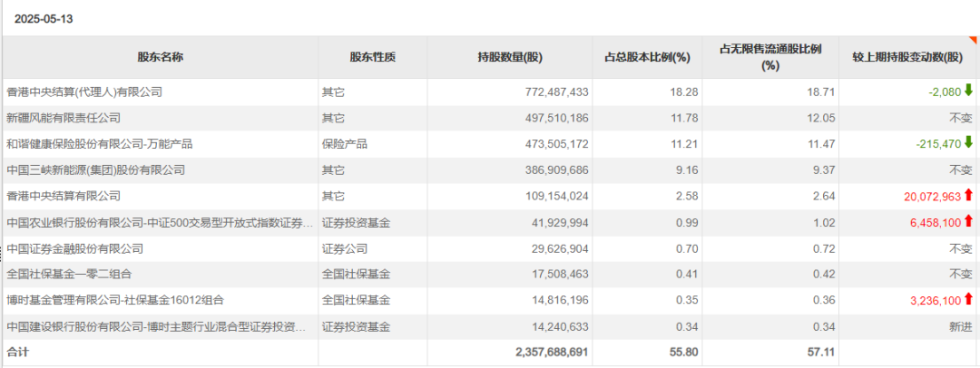Click the 2.64 float ratio cell
Screen dimensions: 980x368
826,196
